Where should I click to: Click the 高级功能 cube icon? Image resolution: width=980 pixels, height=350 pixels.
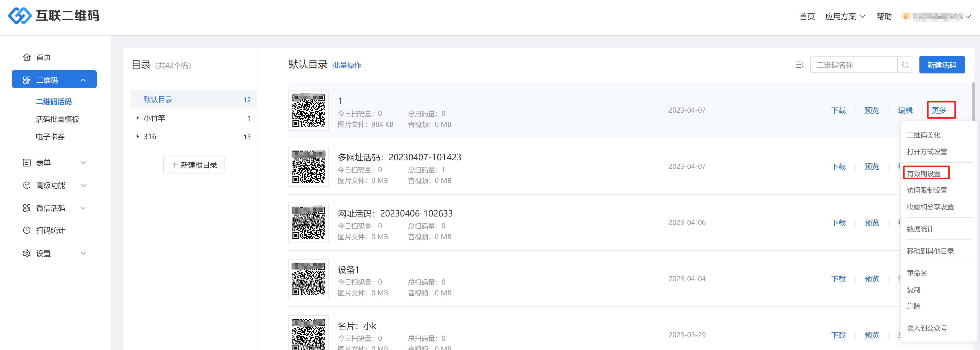(27, 185)
